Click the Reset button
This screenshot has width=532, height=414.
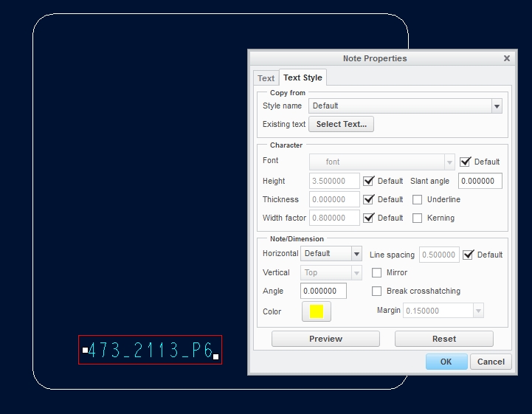tap(443, 339)
